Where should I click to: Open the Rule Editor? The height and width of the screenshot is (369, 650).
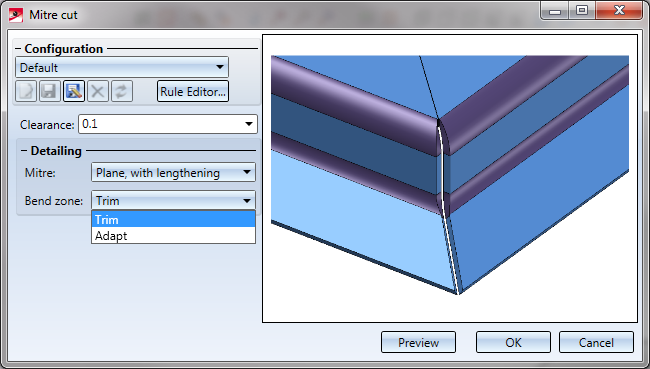(x=193, y=91)
